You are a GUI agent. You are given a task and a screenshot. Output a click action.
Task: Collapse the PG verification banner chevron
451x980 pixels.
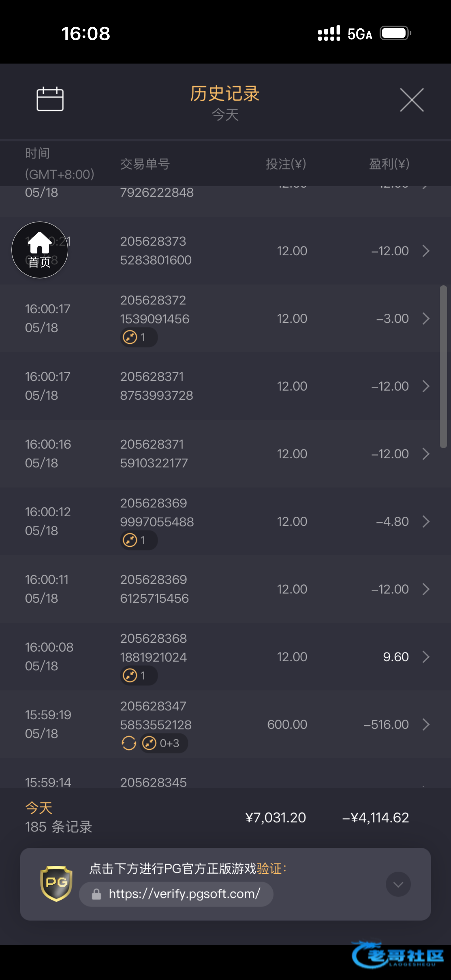(398, 884)
